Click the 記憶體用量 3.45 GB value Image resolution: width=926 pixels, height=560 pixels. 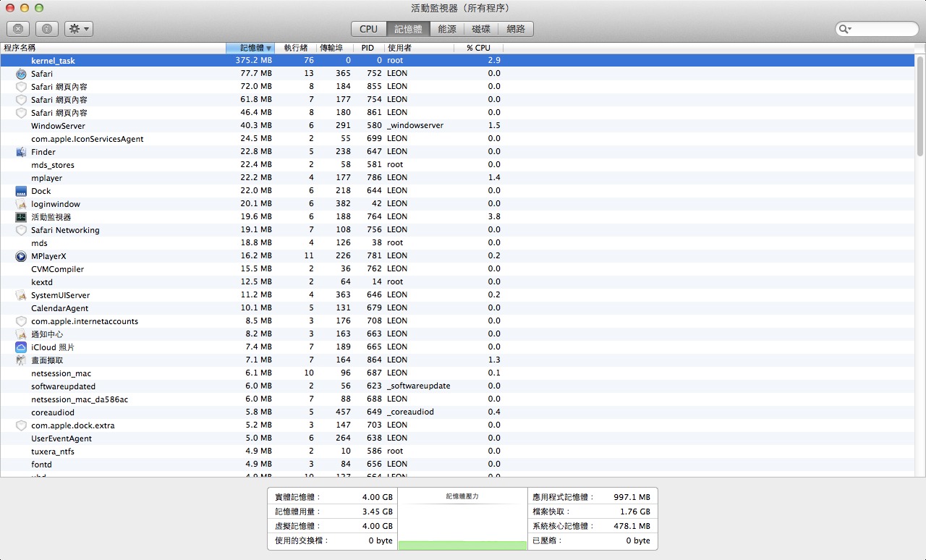pos(377,512)
